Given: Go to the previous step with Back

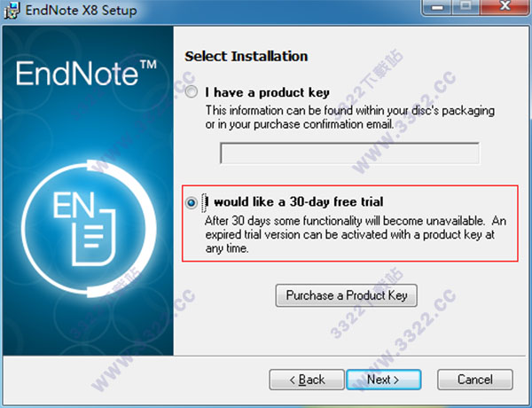Looking at the screenshot, I should click(307, 380).
